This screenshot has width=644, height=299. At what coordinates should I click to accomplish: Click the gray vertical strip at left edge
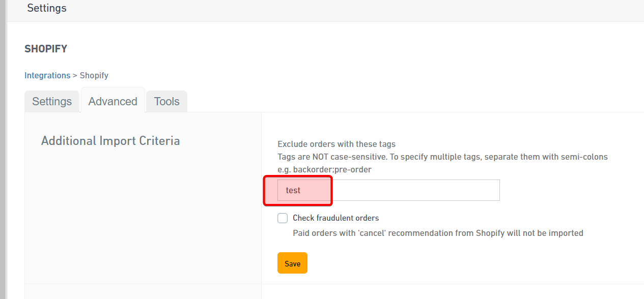(x=3, y=153)
